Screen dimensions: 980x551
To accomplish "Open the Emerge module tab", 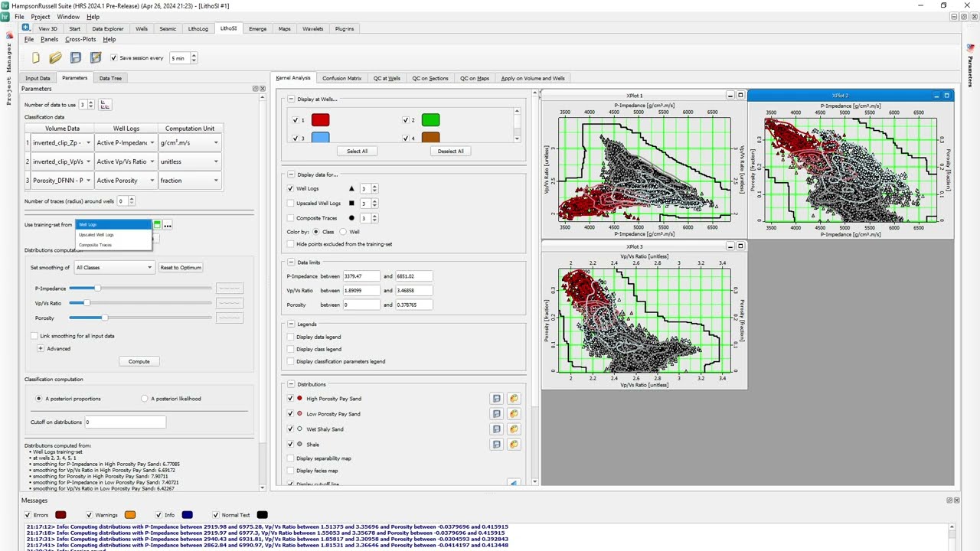I will [x=257, y=28].
